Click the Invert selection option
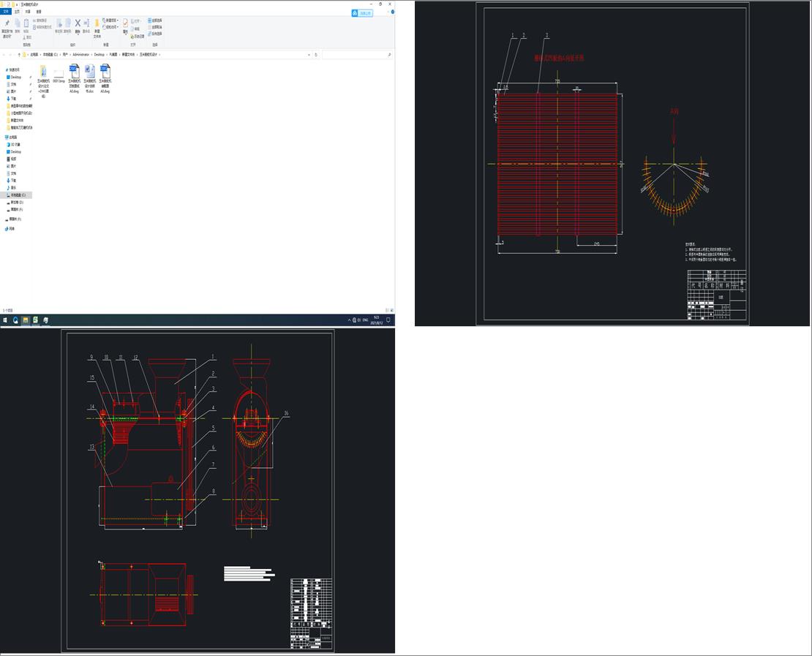The image size is (812, 656). point(156,33)
